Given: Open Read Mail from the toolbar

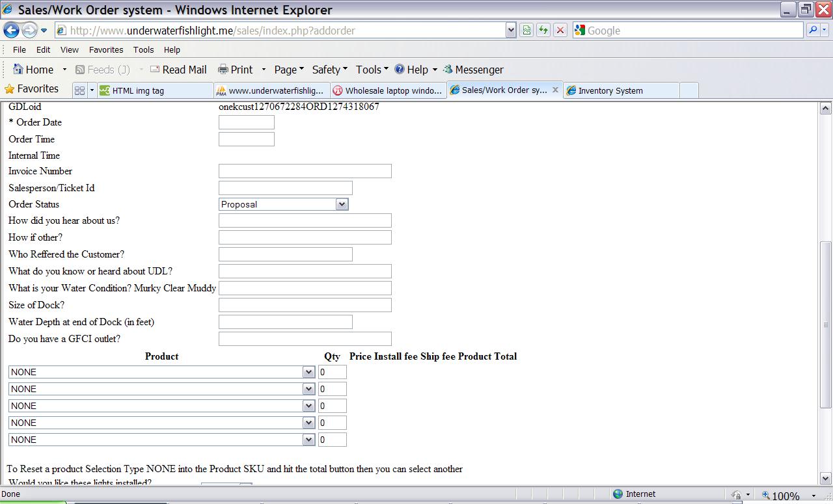Looking at the screenshot, I should (178, 70).
